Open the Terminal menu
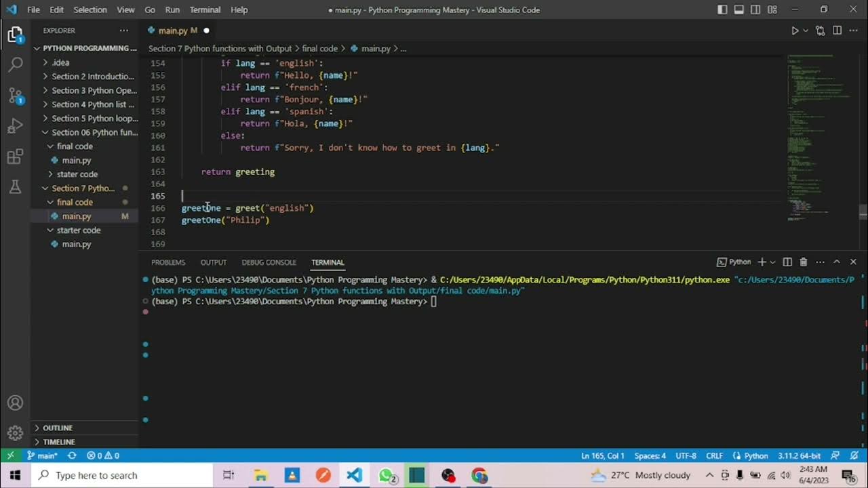 205,9
